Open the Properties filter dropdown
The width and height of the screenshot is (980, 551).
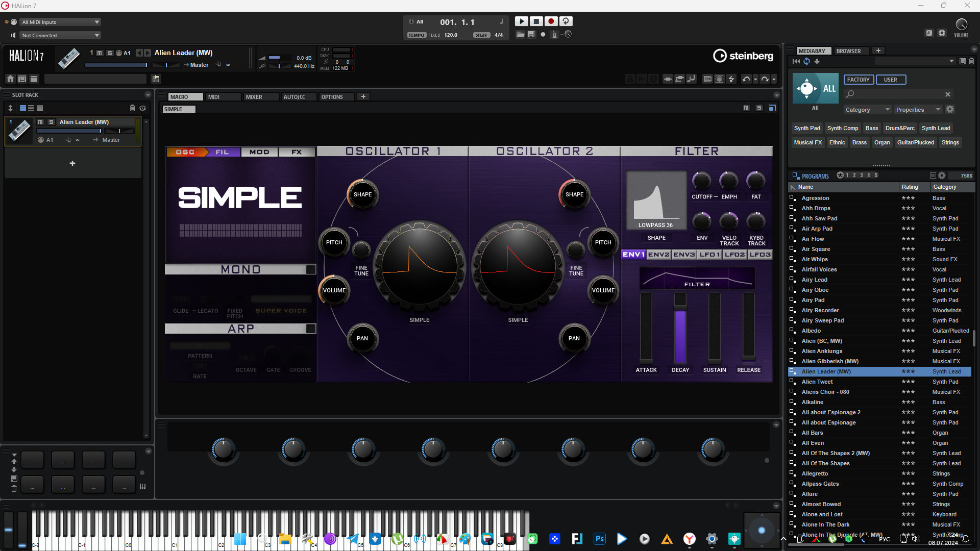[918, 110]
